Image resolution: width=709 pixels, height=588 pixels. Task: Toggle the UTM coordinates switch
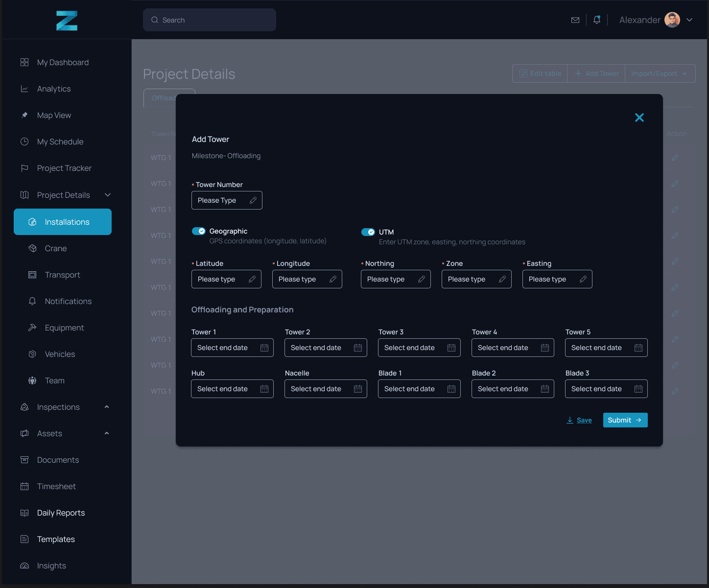368,232
